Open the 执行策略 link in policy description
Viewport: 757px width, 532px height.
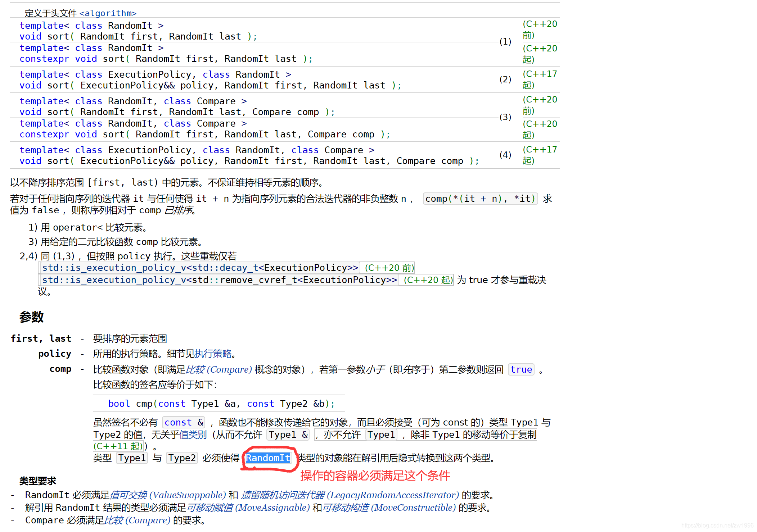[213, 354]
